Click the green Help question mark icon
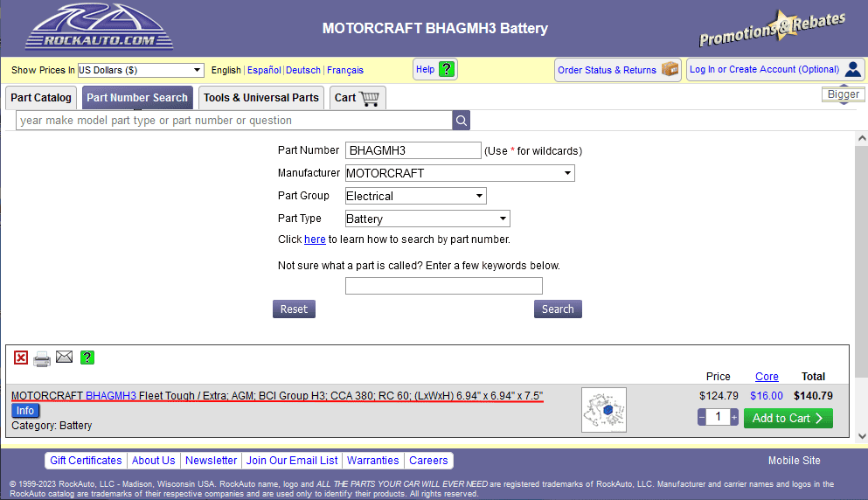This screenshot has width=868, height=500. point(447,70)
